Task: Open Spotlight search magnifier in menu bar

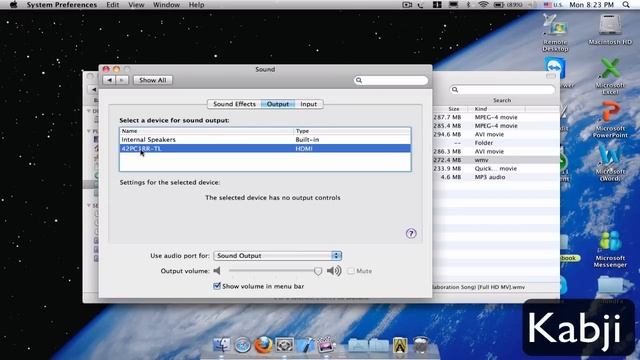Action: pyautogui.click(x=626, y=5)
